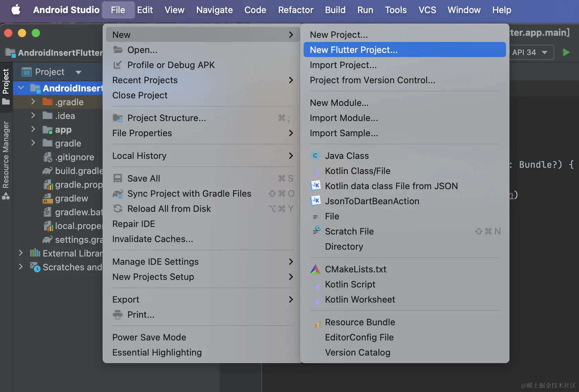Expand the .idea folder
Image resolution: width=579 pixels, height=392 pixels.
(x=33, y=116)
